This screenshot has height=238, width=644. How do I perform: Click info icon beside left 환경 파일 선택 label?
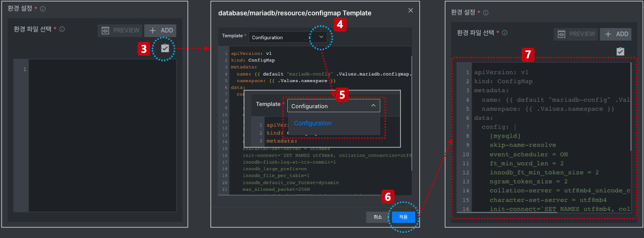click(62, 29)
